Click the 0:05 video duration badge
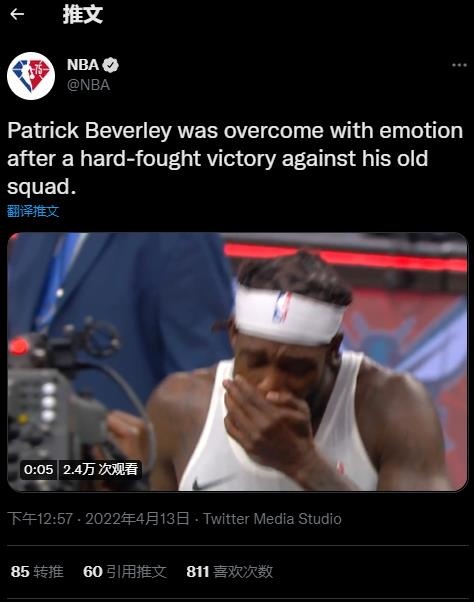The width and height of the screenshot is (474, 602). click(x=38, y=470)
